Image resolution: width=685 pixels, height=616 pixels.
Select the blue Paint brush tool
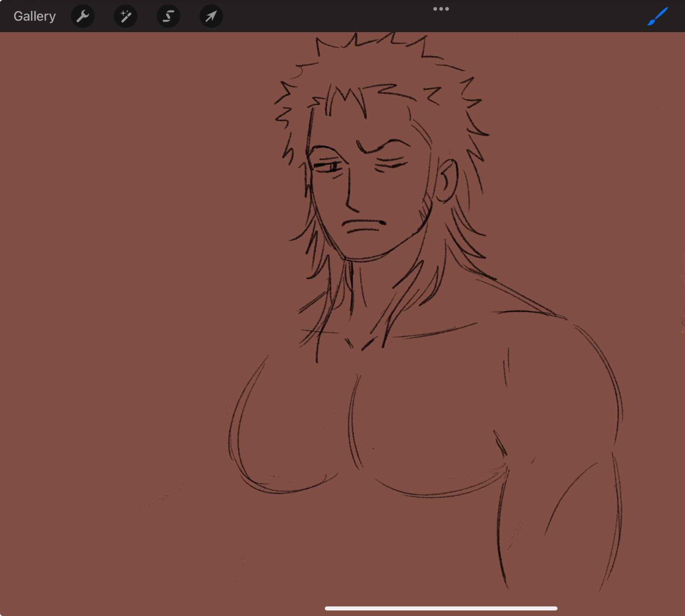(x=657, y=16)
